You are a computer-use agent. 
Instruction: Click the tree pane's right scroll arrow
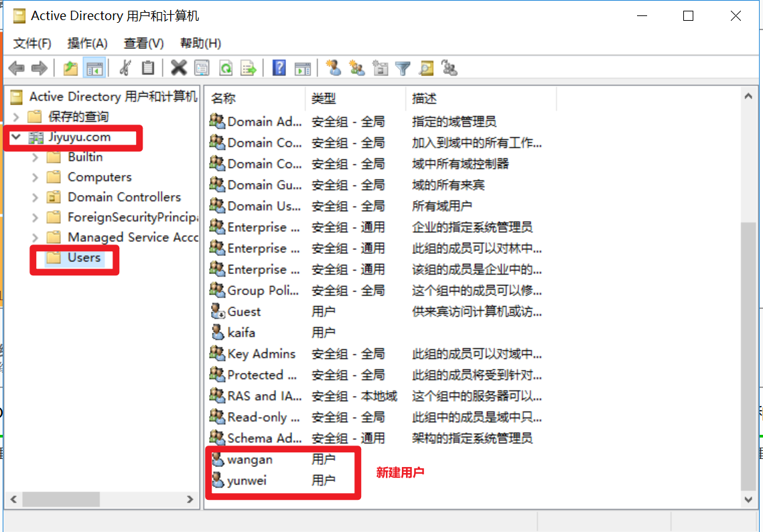coord(190,499)
